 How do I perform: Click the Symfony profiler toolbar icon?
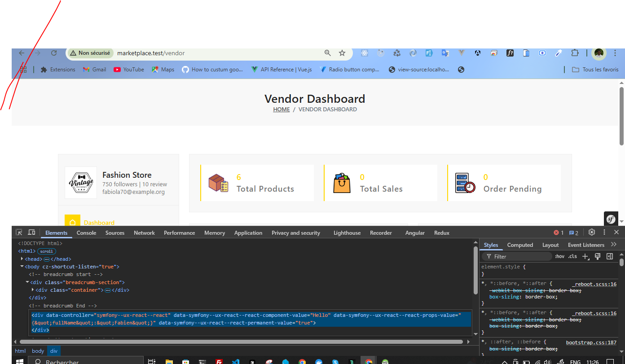click(x=611, y=219)
